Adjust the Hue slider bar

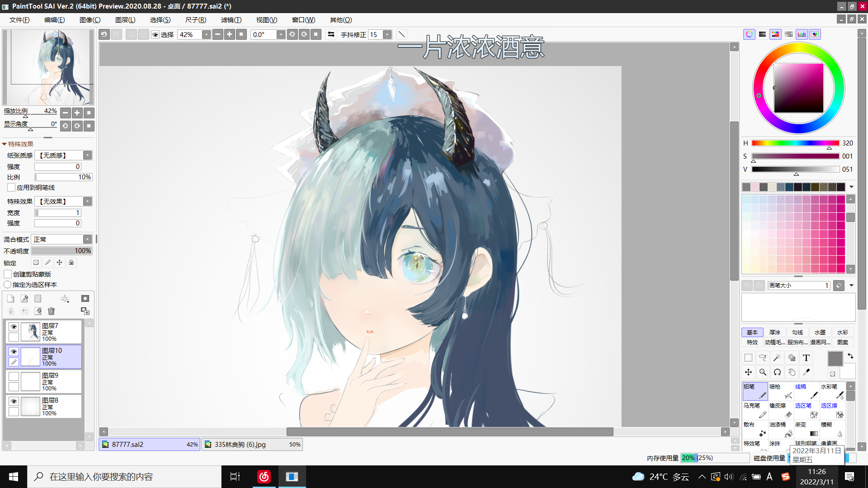(795, 143)
